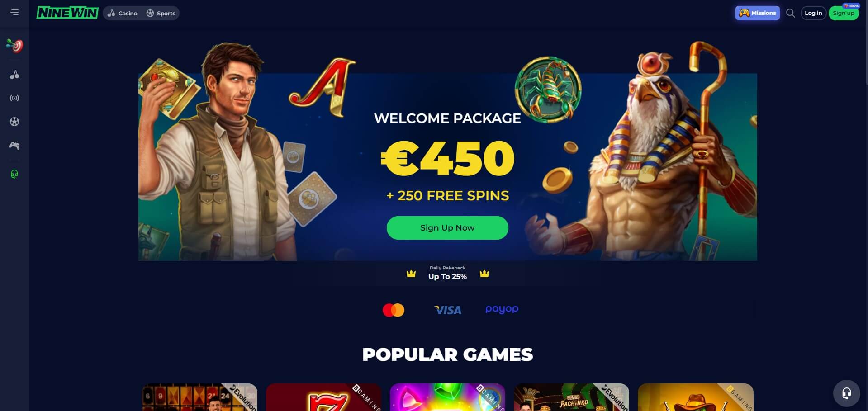This screenshot has width=868, height=411.
Task: Click the NineWin logo
Action: [67, 13]
